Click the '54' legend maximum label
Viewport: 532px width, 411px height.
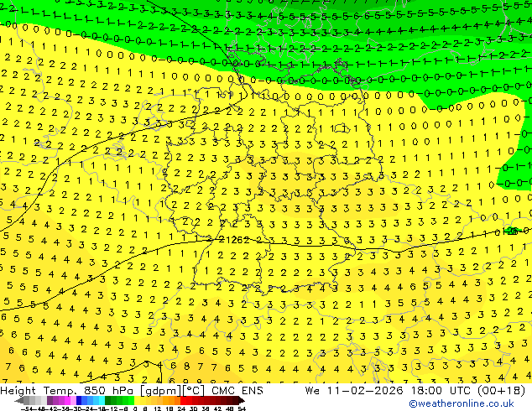[x=242, y=408]
